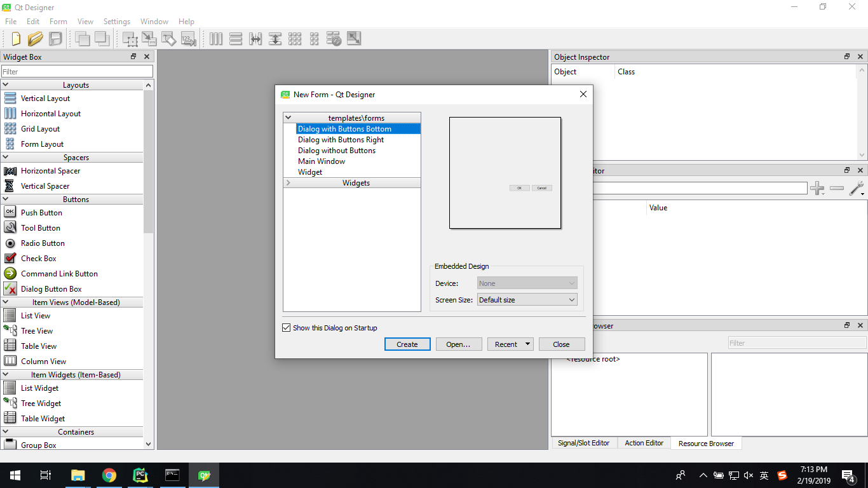Open the Screen Size dropdown

tap(527, 300)
